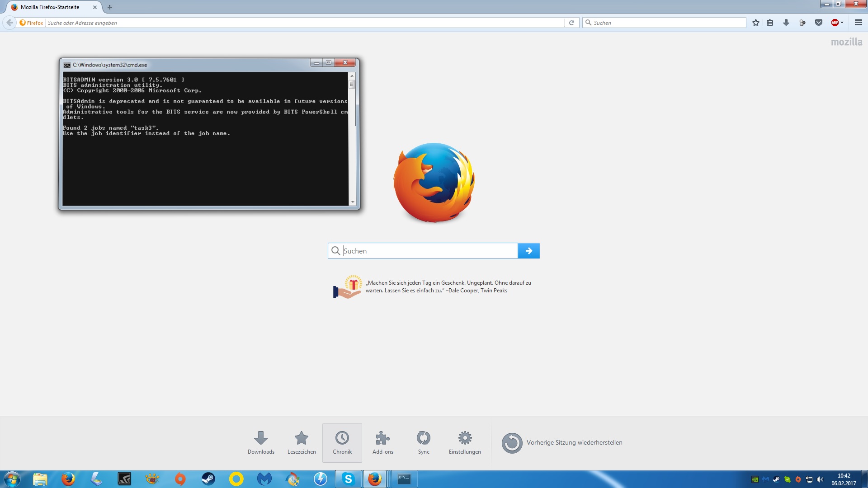Open Einstellungen gear on start page

click(464, 442)
